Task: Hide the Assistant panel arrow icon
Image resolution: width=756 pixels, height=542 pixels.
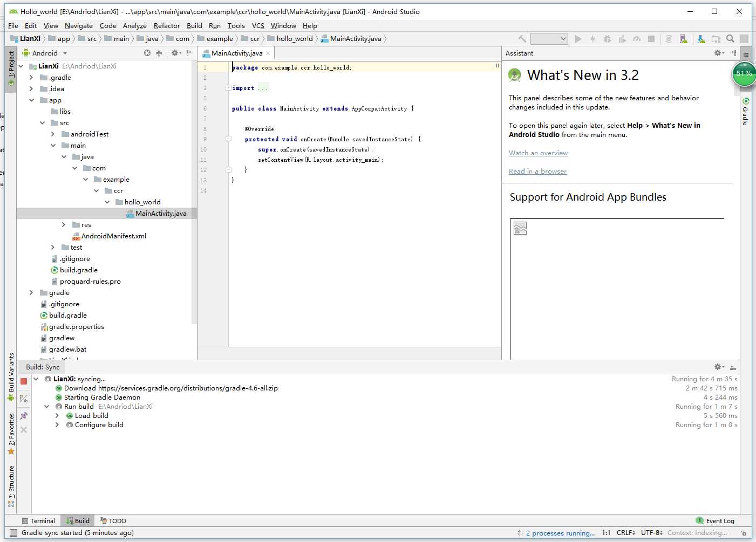Action: click(733, 53)
